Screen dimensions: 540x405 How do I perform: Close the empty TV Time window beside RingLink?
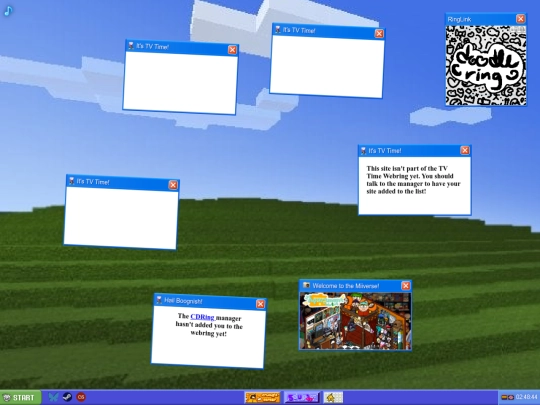379,33
